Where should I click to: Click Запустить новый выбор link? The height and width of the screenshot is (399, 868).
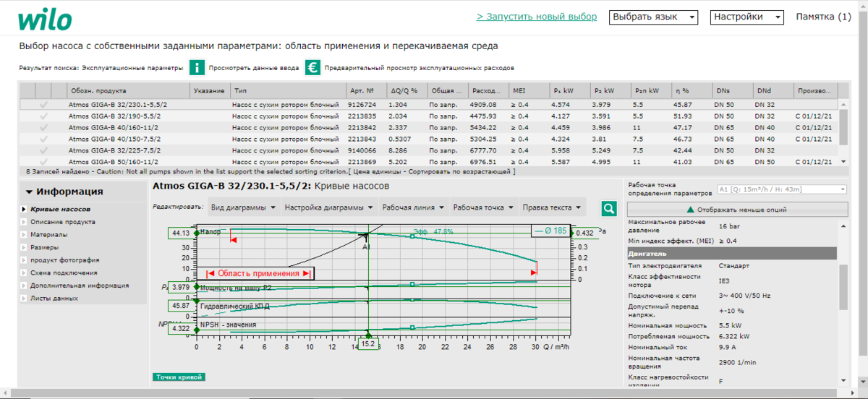click(x=537, y=17)
